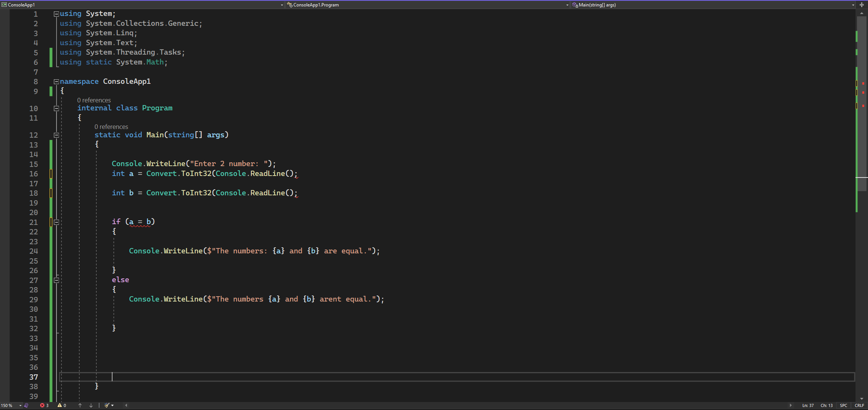Screen dimensions: 868x410
Task: Collapse the namespace ConsoleApp1 block
Action: point(56,82)
